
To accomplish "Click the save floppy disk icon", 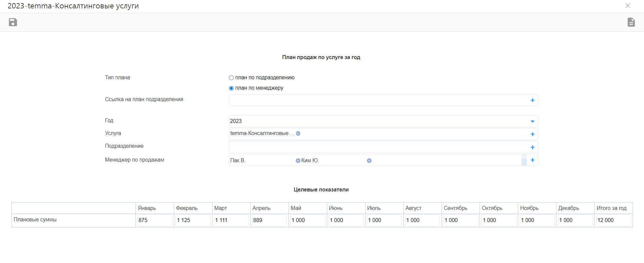I will tap(13, 22).
